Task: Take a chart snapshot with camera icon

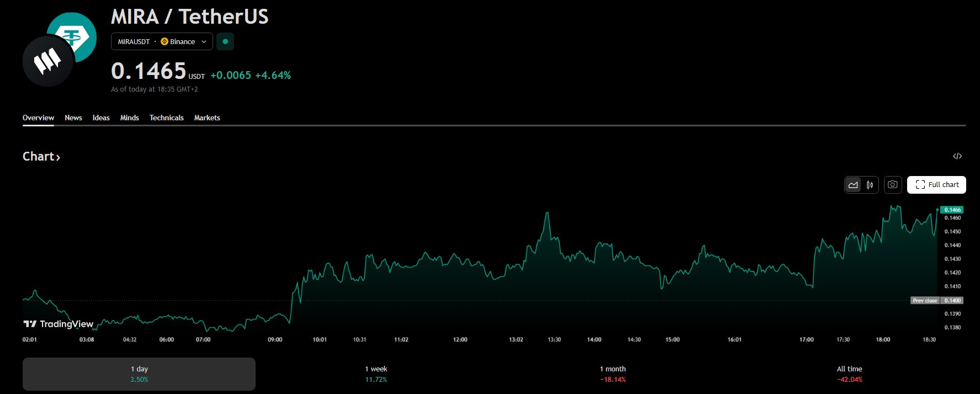Action: pyautogui.click(x=893, y=185)
